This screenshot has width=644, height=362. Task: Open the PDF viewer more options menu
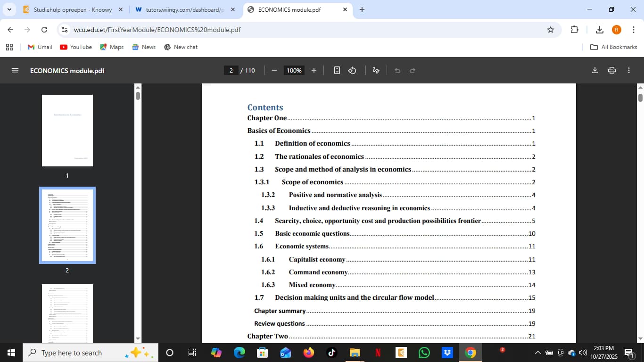click(628, 70)
